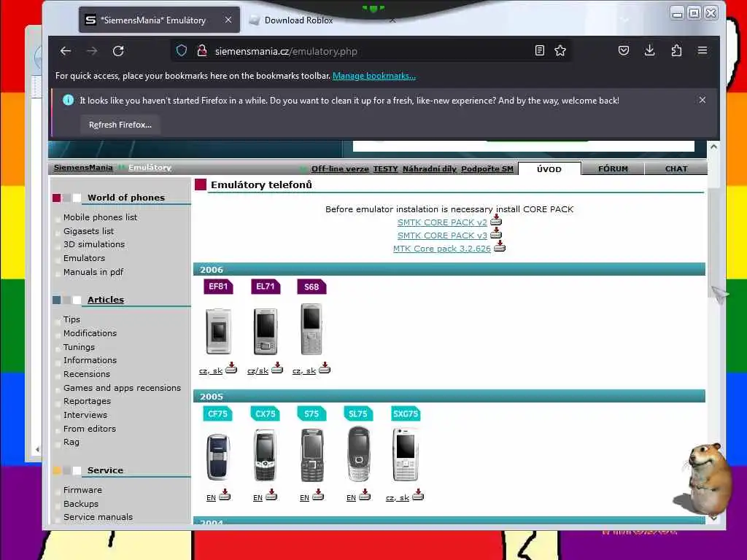Reload the page with the refresh icon
The height and width of the screenshot is (560, 747).
[118, 51]
